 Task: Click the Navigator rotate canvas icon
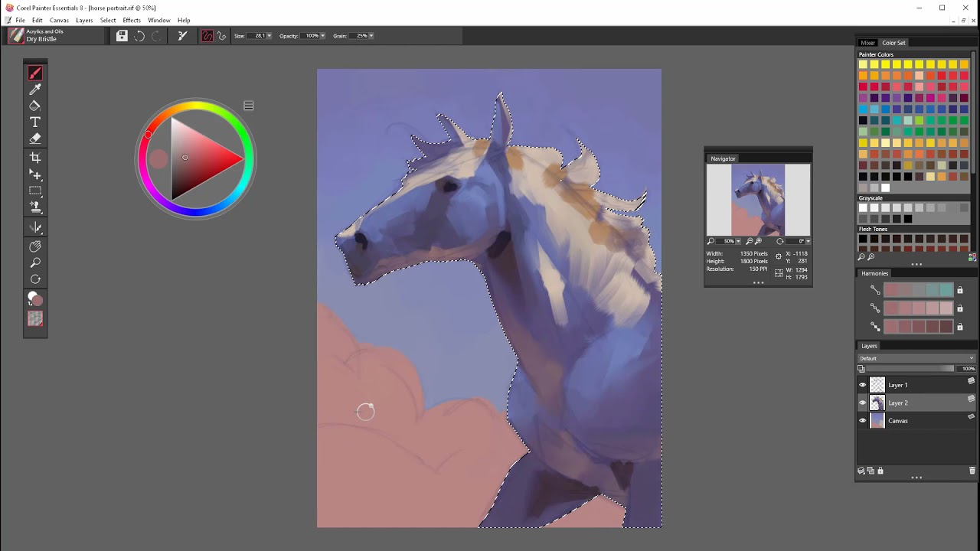pos(780,241)
